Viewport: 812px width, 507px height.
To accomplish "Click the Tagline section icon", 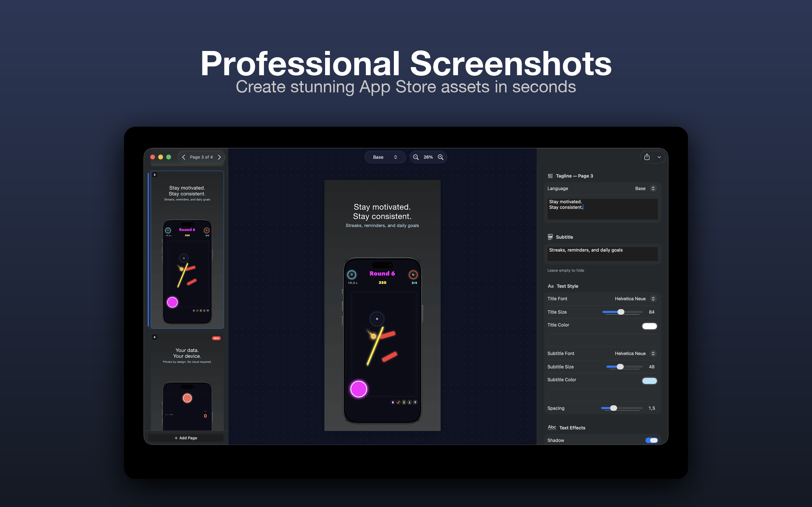I will (550, 176).
